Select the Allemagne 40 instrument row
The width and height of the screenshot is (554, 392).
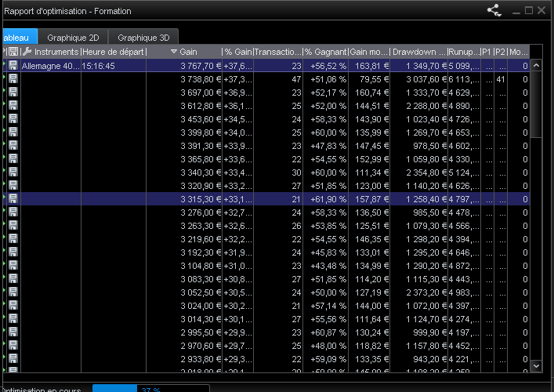(x=50, y=66)
